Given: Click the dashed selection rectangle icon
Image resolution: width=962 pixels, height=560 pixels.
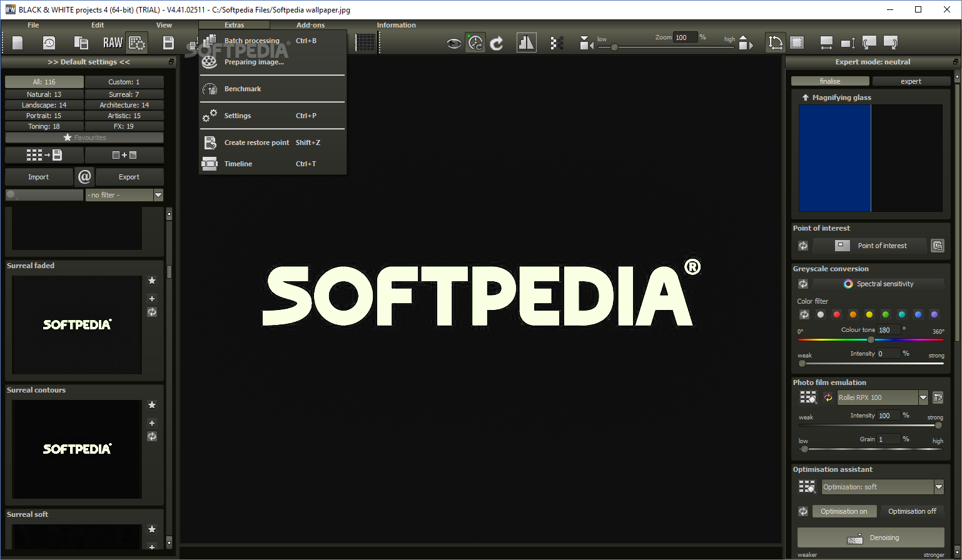Looking at the screenshot, I should coord(797,42).
